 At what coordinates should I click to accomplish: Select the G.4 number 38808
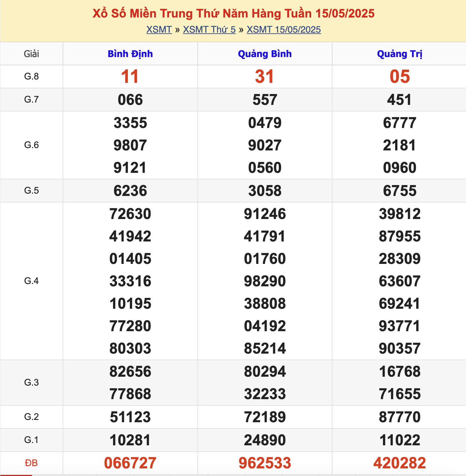[x=265, y=304]
